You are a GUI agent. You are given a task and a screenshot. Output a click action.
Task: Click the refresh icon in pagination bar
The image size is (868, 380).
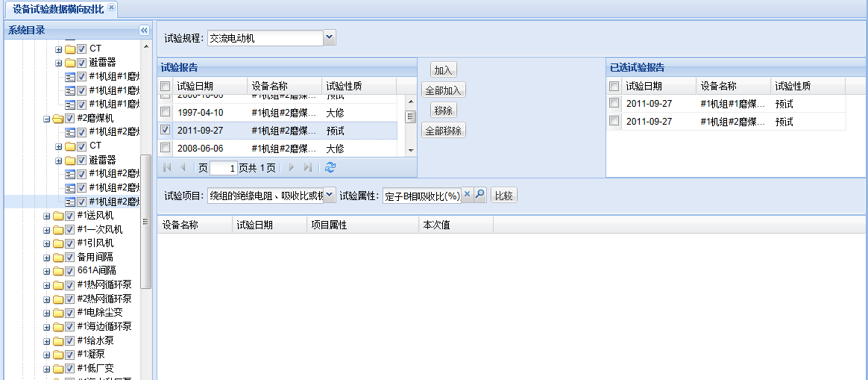click(x=330, y=168)
